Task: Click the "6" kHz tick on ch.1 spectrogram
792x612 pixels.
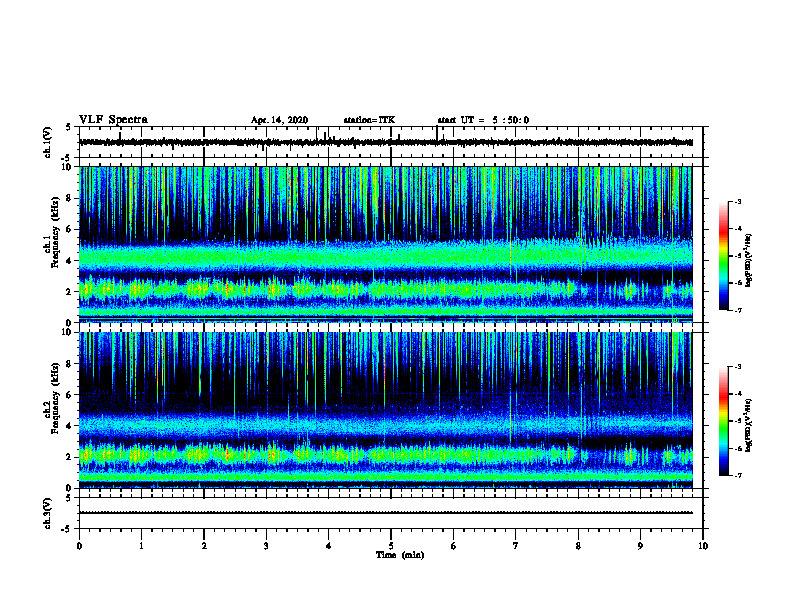Action: tap(70, 230)
